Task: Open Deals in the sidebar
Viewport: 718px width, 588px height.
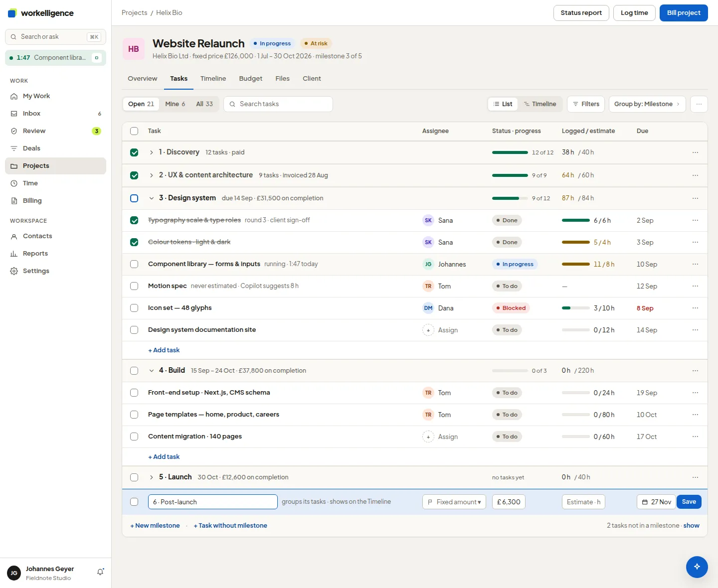Action: (55, 148)
